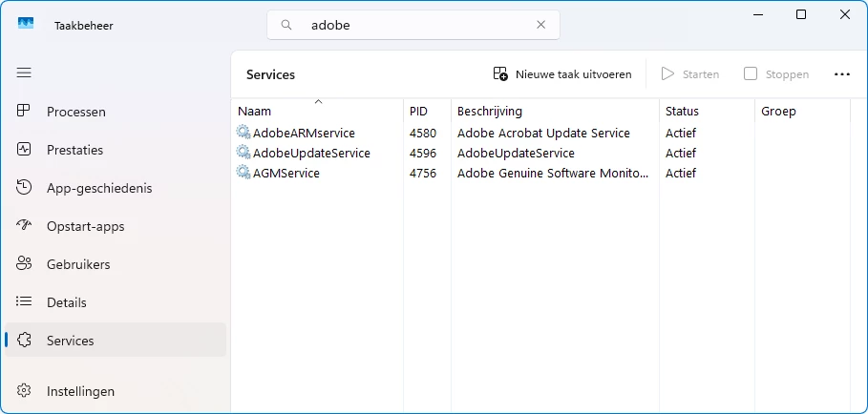Minimize the Taakbeheer window
The height and width of the screenshot is (414, 868).
[x=756, y=15]
